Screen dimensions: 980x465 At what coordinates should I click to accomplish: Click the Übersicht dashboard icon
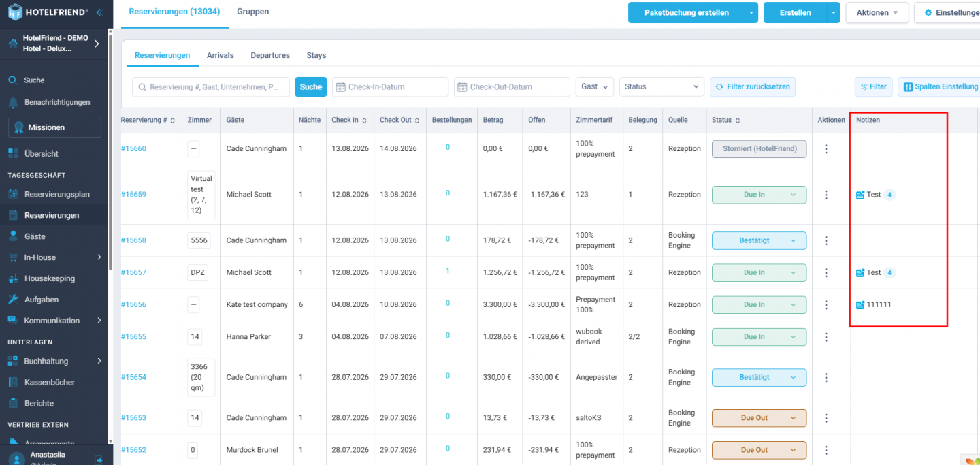[x=13, y=153]
